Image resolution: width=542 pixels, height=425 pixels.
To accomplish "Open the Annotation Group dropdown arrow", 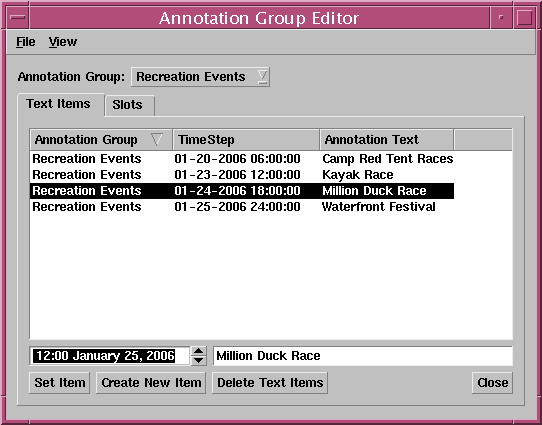I will pyautogui.click(x=262, y=76).
